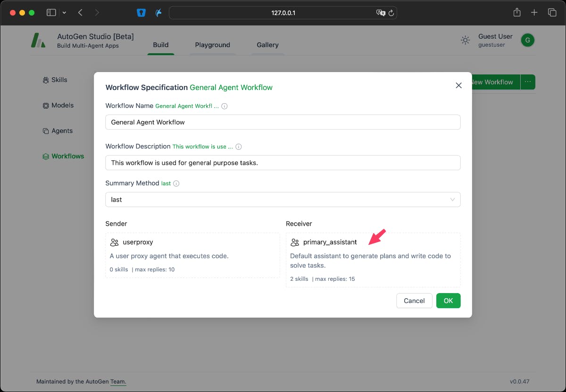The height and width of the screenshot is (392, 566).
Task: Click the Safari sidebar toggle icon
Action: click(x=51, y=13)
